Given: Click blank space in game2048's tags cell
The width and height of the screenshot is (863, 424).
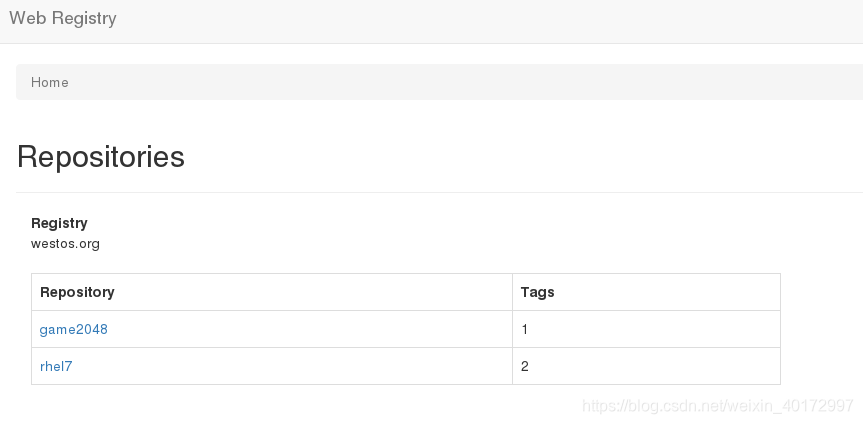Looking at the screenshot, I should (x=655, y=329).
